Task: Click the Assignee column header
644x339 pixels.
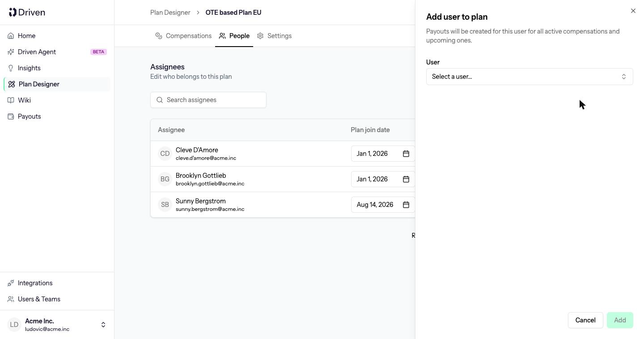Action: 171,130
